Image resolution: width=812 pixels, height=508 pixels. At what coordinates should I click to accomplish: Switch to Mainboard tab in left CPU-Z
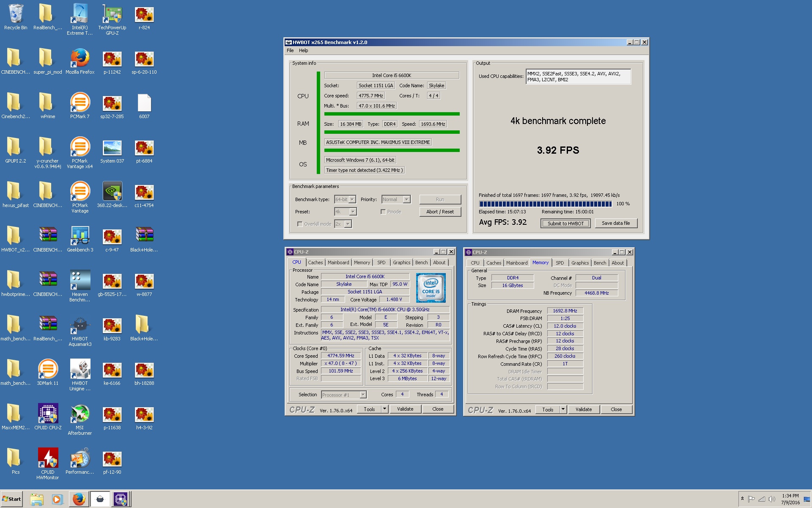click(338, 262)
